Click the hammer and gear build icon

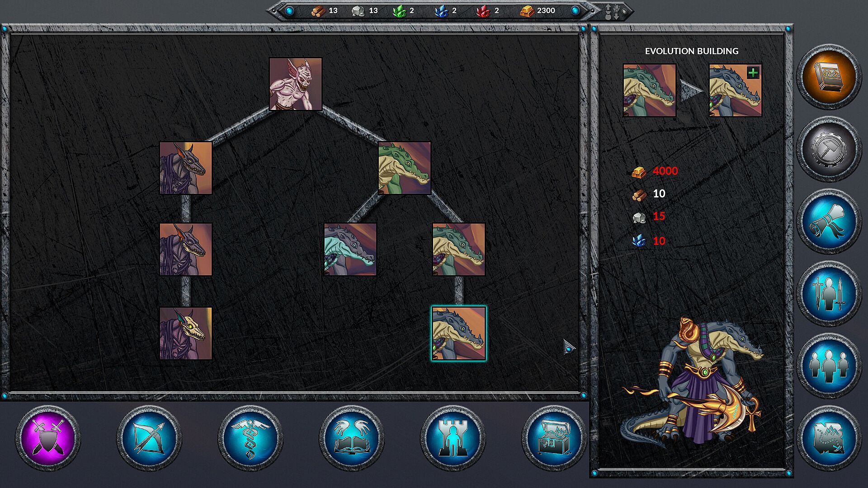(828, 149)
